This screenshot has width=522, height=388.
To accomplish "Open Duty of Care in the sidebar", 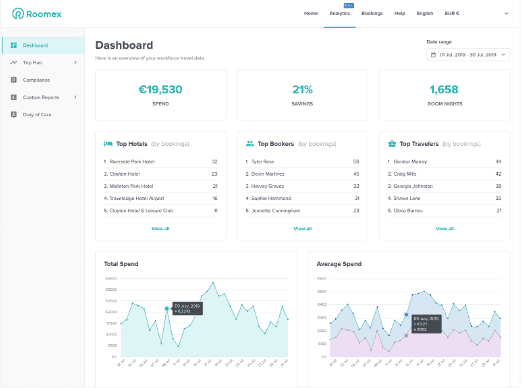I will (x=43, y=114).
